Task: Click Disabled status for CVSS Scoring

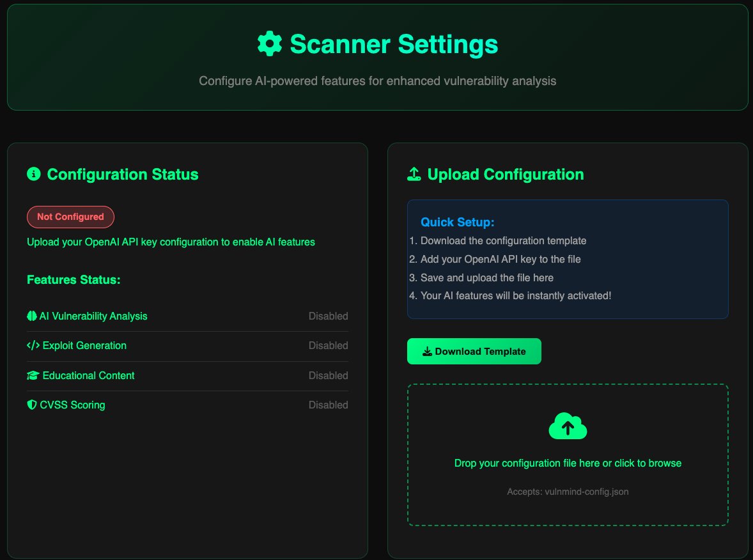Action: click(328, 405)
